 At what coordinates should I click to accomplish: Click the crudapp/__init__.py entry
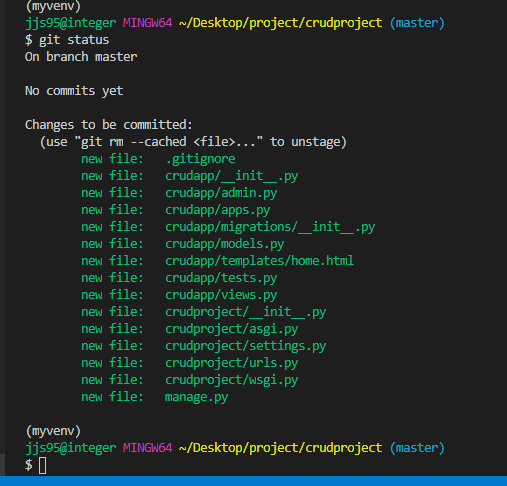tap(232, 176)
